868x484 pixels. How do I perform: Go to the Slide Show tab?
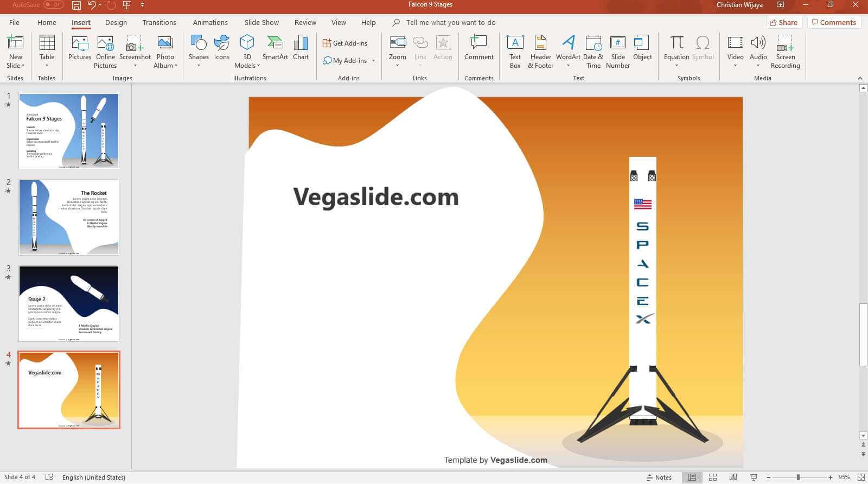(261, 22)
